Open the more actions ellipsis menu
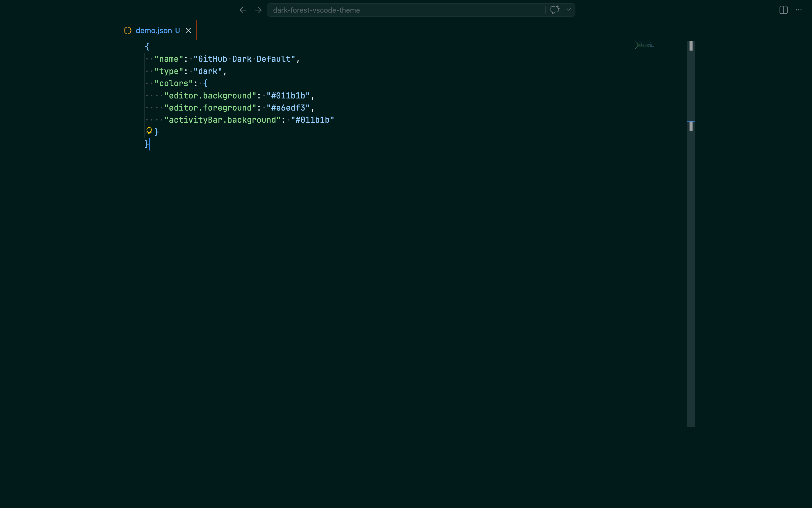The image size is (812, 508). tap(798, 10)
